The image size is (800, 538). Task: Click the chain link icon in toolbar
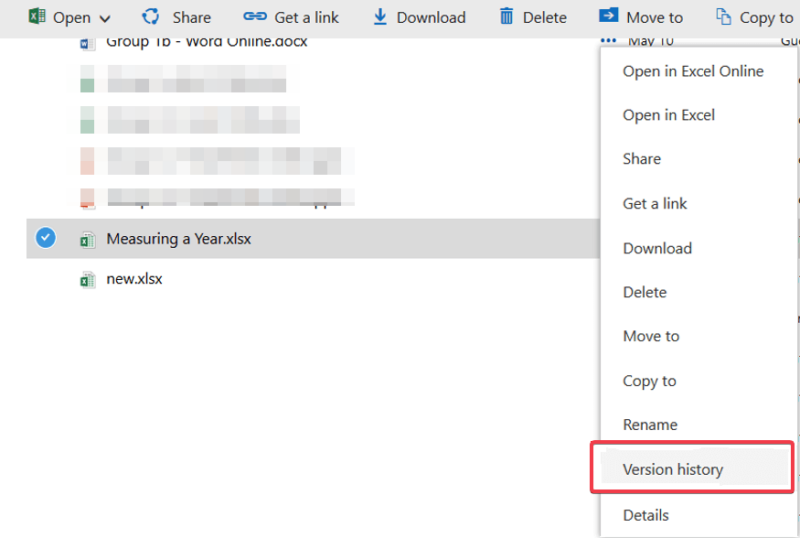pyautogui.click(x=255, y=16)
